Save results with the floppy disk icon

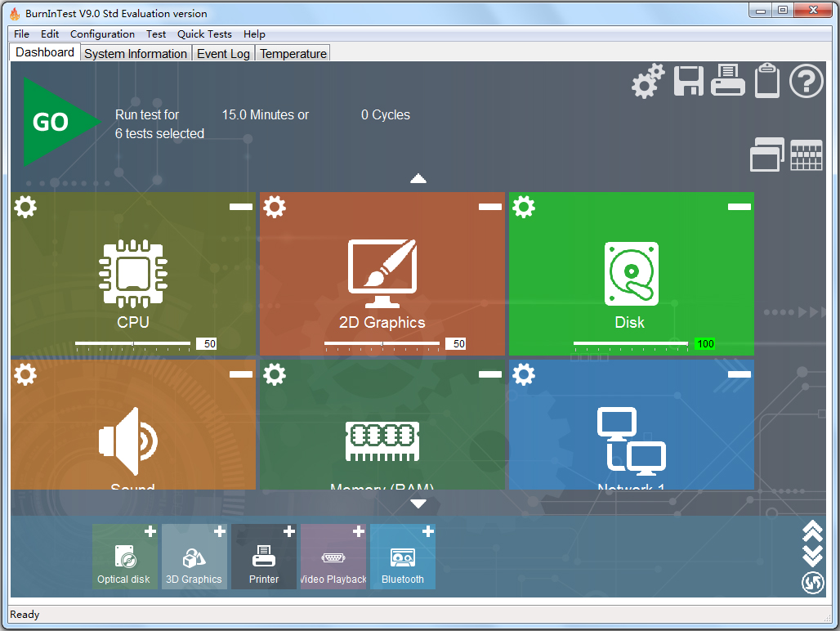click(688, 81)
